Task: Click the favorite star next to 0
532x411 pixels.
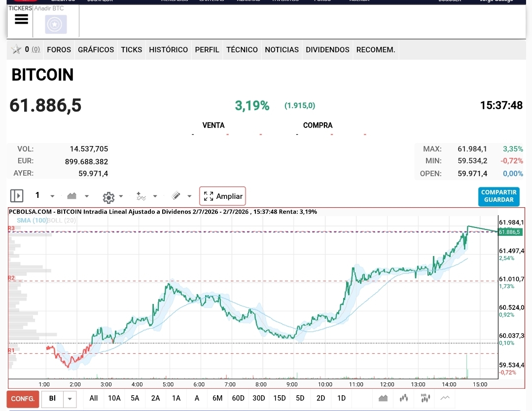Action: [16, 49]
